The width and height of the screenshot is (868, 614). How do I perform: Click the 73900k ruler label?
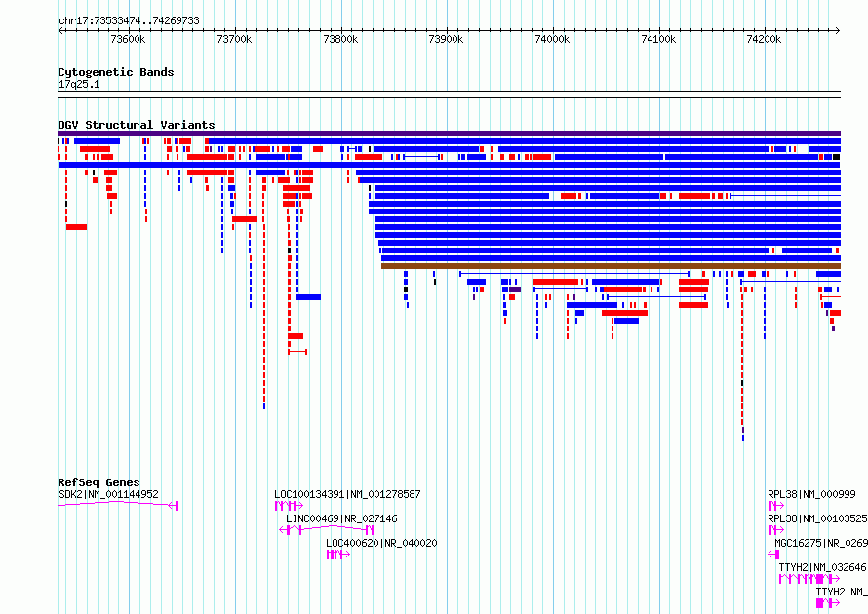(446, 39)
